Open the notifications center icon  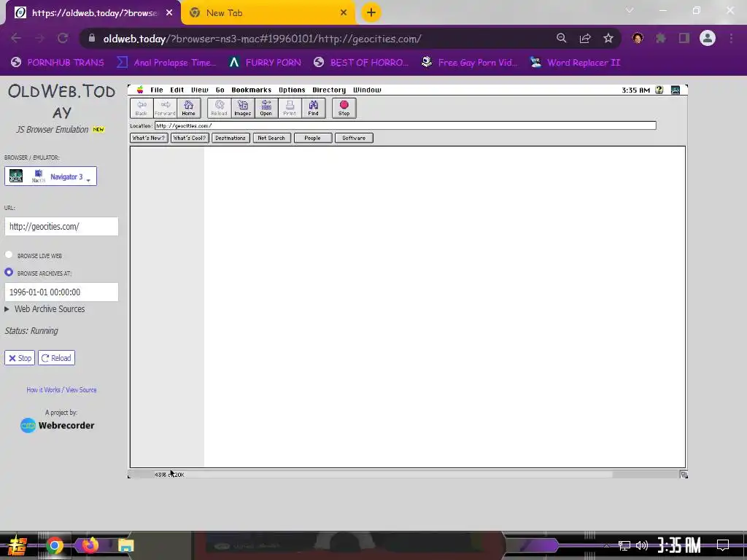point(723,545)
